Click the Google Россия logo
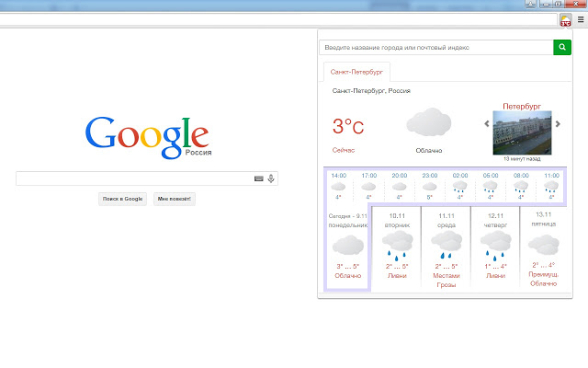This screenshot has height=368, width=588. (149, 137)
